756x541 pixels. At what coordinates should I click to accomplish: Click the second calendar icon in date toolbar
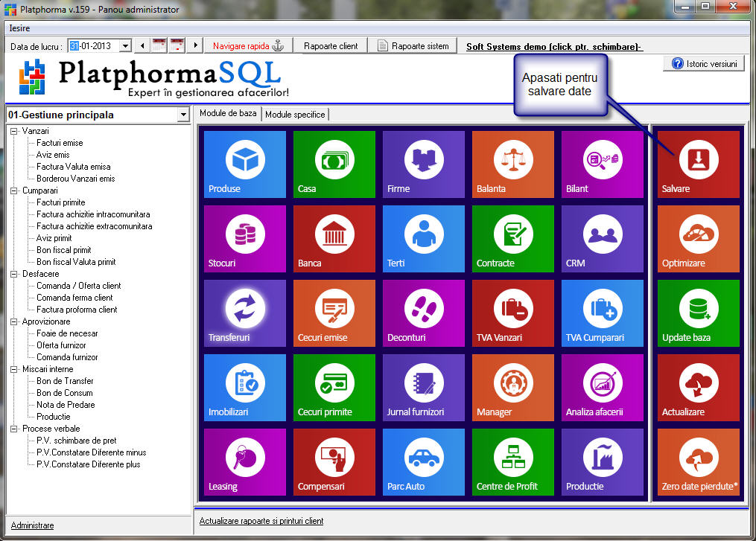[x=177, y=46]
